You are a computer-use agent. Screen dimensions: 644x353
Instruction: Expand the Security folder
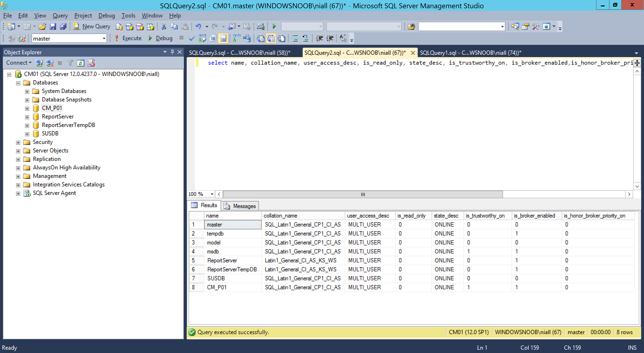coord(18,142)
